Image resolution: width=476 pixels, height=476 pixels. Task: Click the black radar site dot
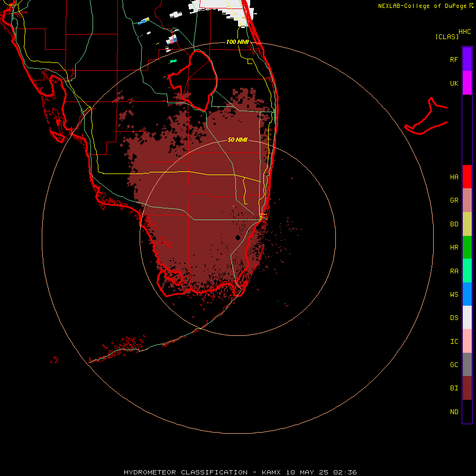click(x=238, y=237)
